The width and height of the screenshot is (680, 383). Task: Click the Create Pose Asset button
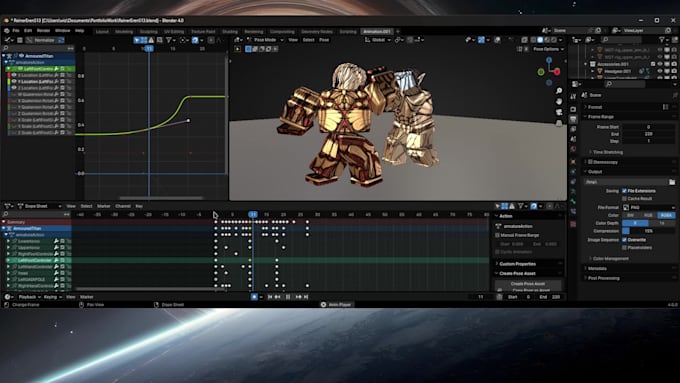(528, 284)
